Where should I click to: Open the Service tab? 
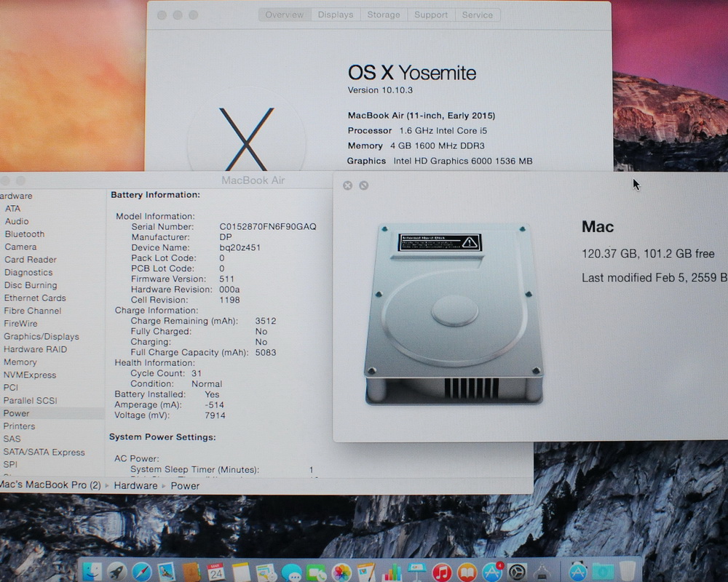[x=478, y=15]
